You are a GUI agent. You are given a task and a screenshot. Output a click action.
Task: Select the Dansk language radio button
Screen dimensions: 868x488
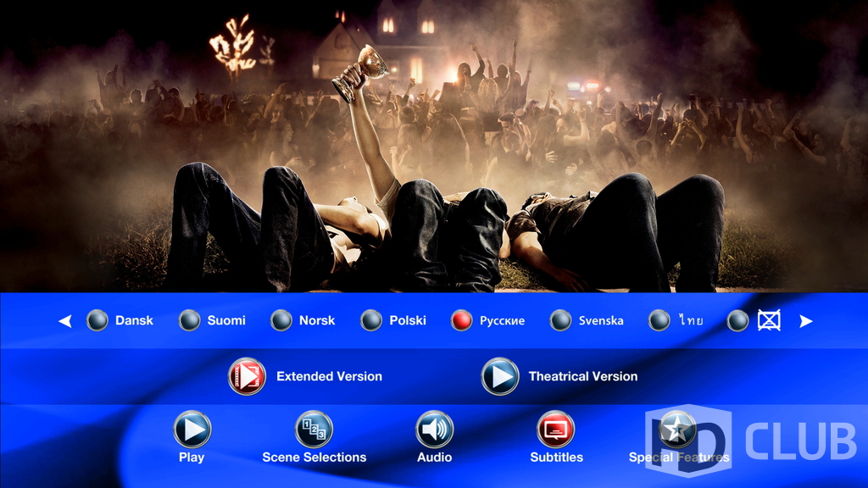pos(97,320)
